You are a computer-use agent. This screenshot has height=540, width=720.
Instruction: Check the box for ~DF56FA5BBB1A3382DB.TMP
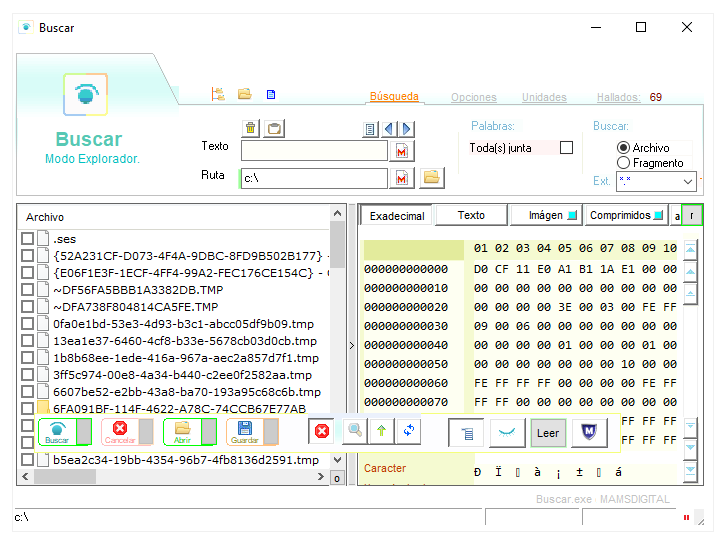[x=28, y=290]
